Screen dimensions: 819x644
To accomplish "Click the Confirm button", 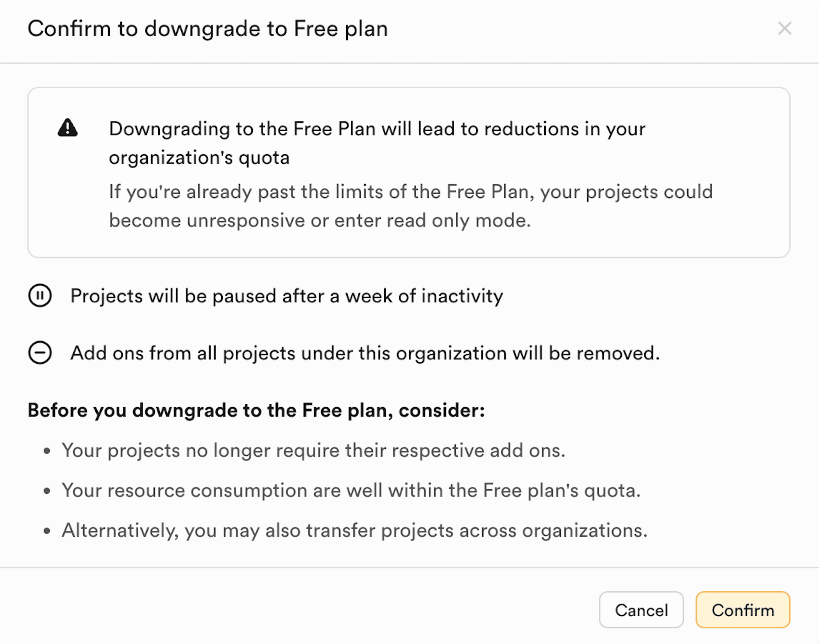I will pos(742,610).
